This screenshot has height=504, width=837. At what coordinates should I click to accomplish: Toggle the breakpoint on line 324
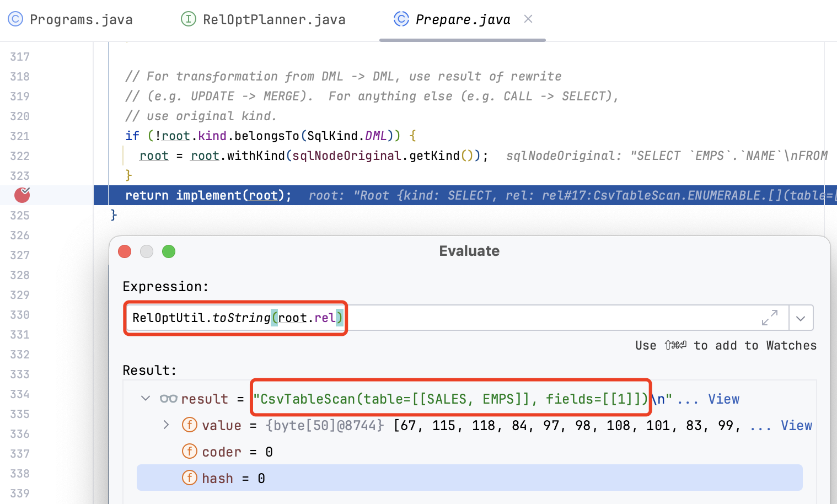click(22, 195)
